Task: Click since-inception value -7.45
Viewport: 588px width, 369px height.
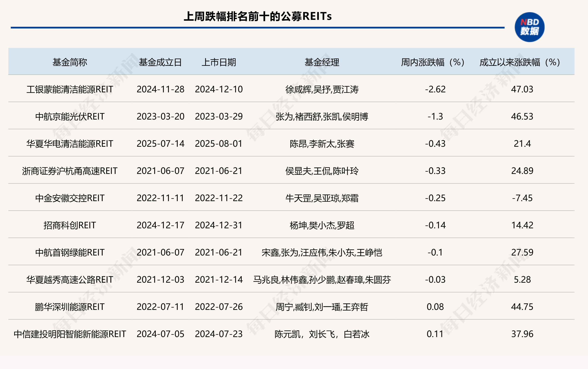Action: (522, 198)
